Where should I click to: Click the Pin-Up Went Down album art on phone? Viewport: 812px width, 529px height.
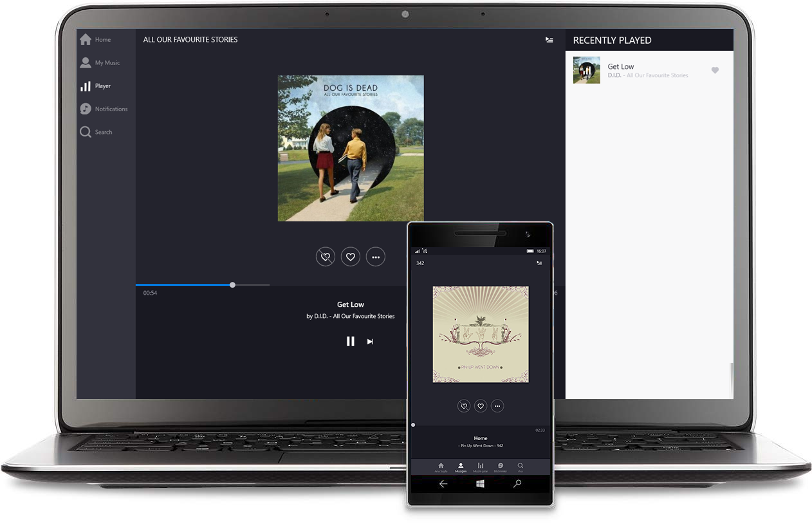pos(481,334)
